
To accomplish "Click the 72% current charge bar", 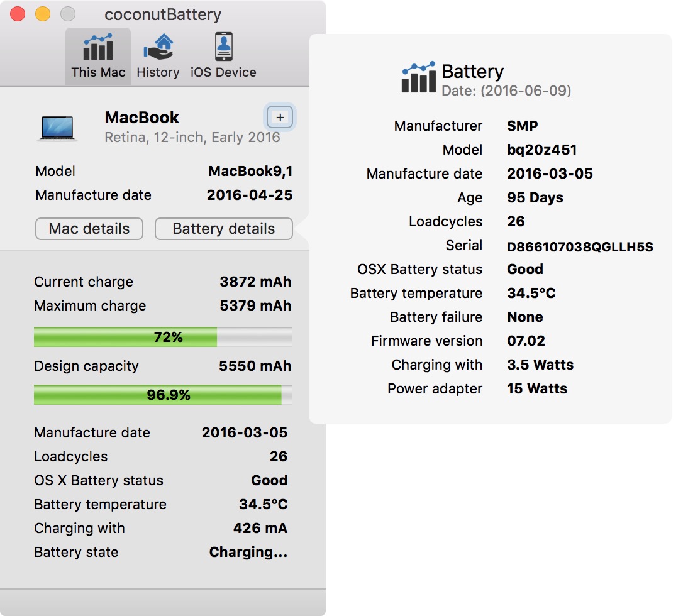I will [x=162, y=338].
